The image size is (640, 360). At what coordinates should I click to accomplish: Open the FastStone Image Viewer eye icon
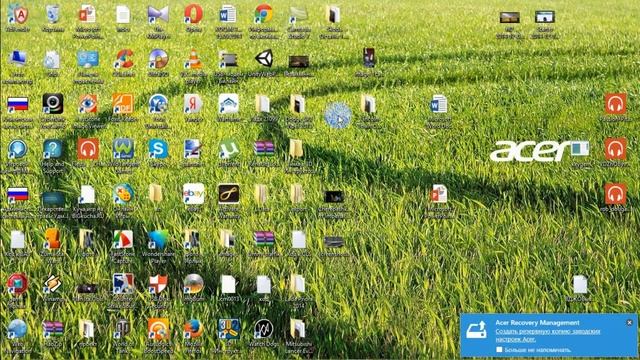tap(88, 104)
